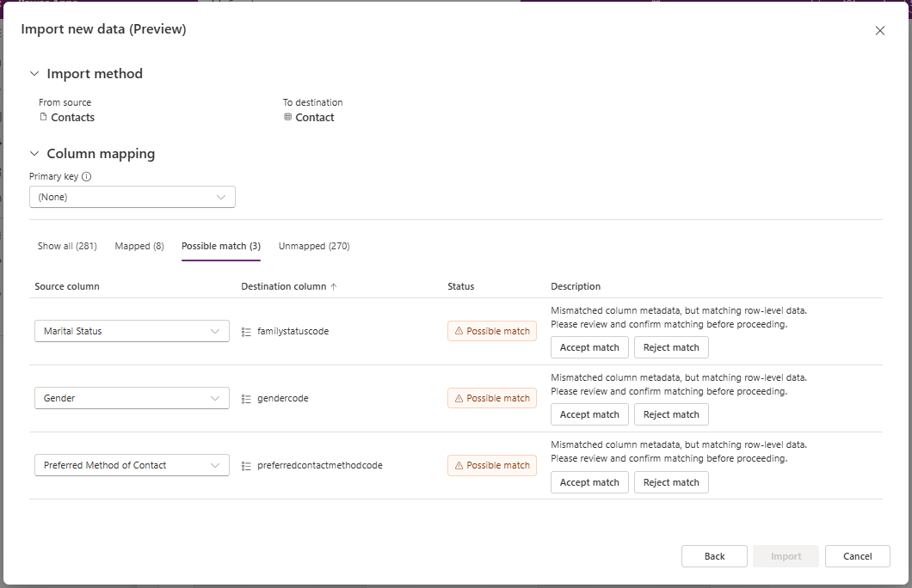Close the Import new data dialog
Screen dimensions: 912x588
(x=879, y=31)
